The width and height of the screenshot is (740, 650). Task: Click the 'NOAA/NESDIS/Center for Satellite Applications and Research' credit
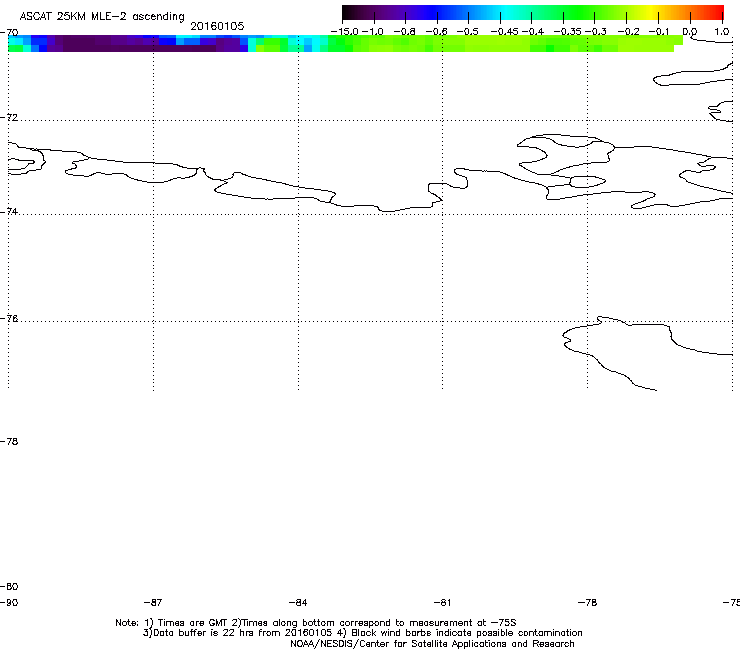[432, 644]
